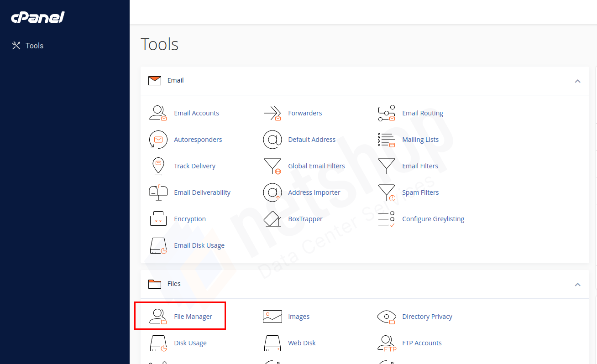
Task: Open the Email Accounts icon
Action: click(158, 113)
